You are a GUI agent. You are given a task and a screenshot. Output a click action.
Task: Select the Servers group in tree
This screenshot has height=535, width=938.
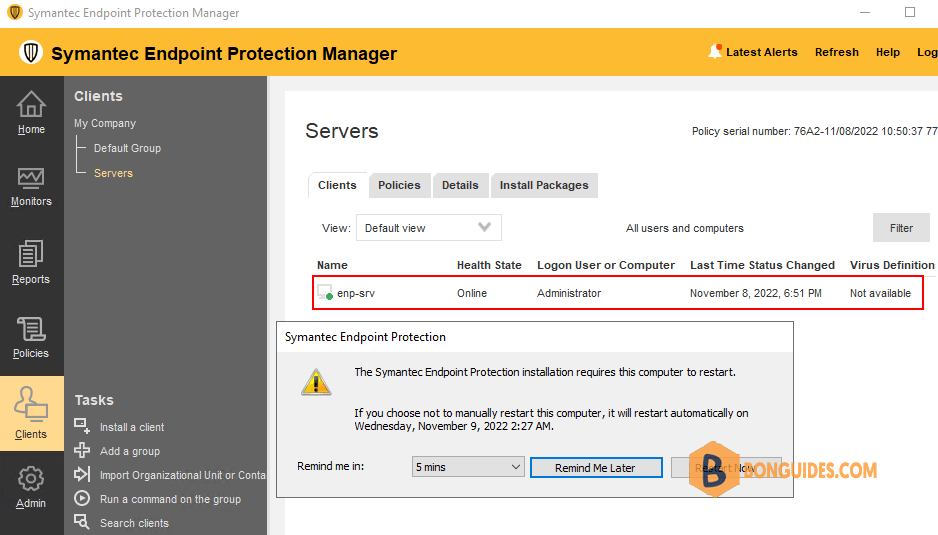click(113, 173)
